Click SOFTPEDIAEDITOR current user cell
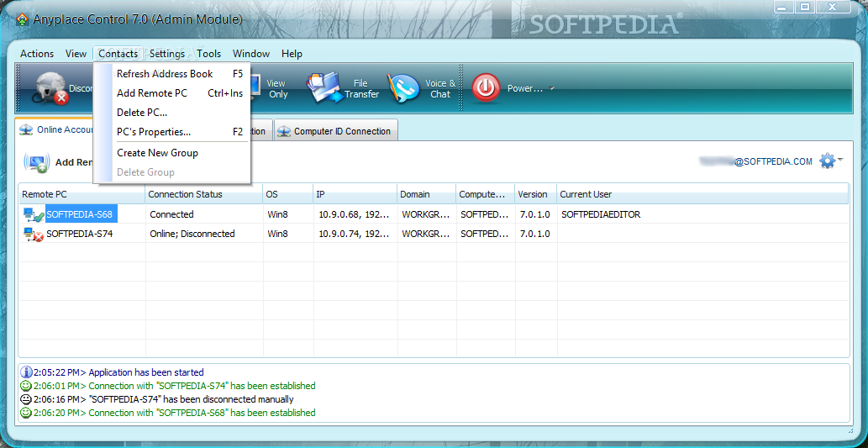The width and height of the screenshot is (868, 448). click(x=601, y=214)
